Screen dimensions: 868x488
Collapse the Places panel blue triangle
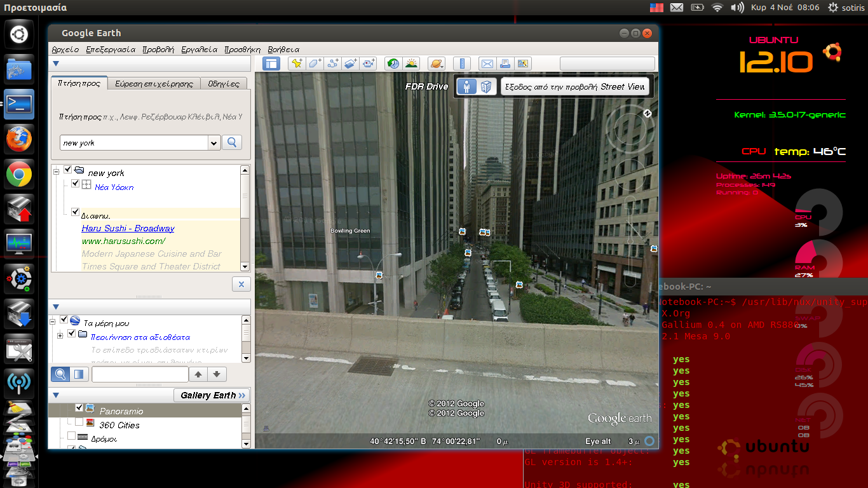pos(56,307)
